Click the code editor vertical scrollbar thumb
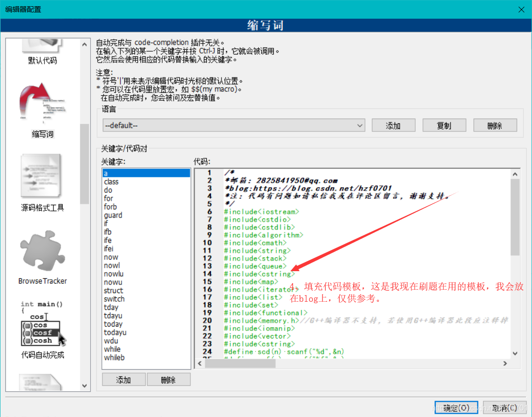This screenshot has width=532, height=417. [515, 217]
